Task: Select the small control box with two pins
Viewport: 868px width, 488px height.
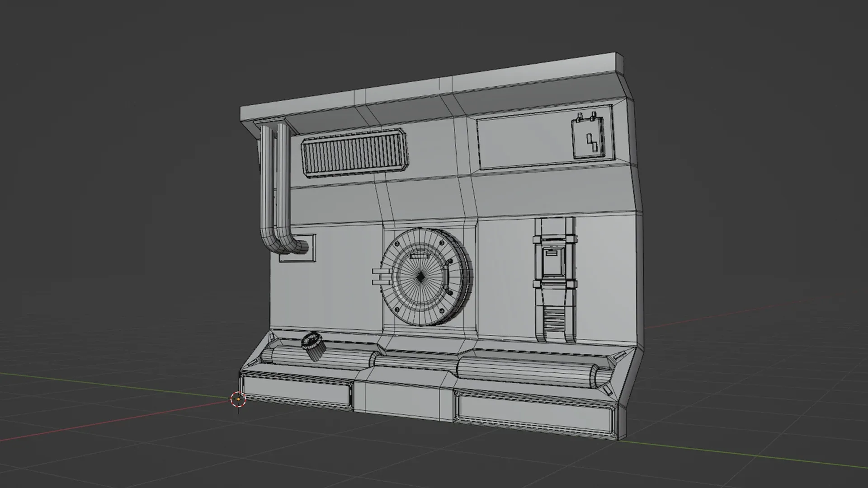Action: coord(588,135)
